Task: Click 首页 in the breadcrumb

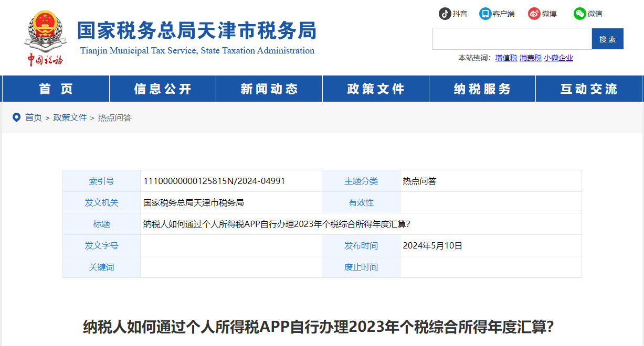Action: [34, 117]
